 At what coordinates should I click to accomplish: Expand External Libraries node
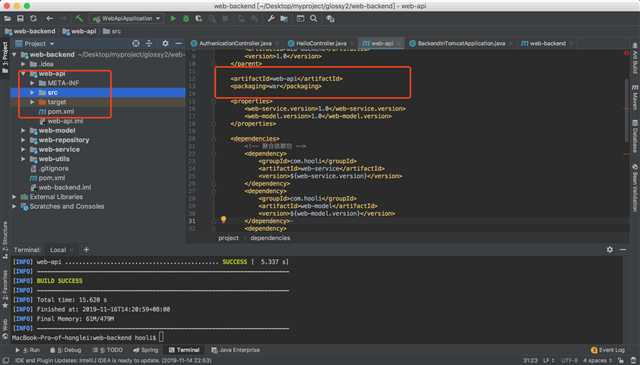click(x=14, y=197)
